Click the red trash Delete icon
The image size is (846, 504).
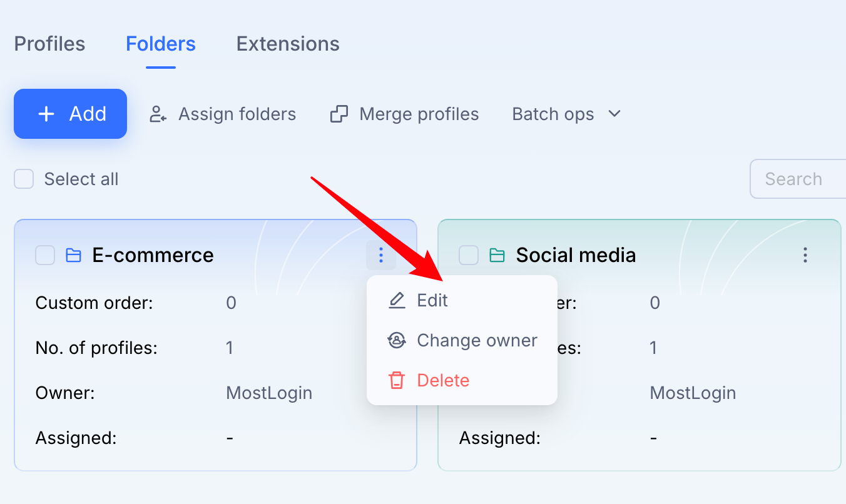click(397, 380)
